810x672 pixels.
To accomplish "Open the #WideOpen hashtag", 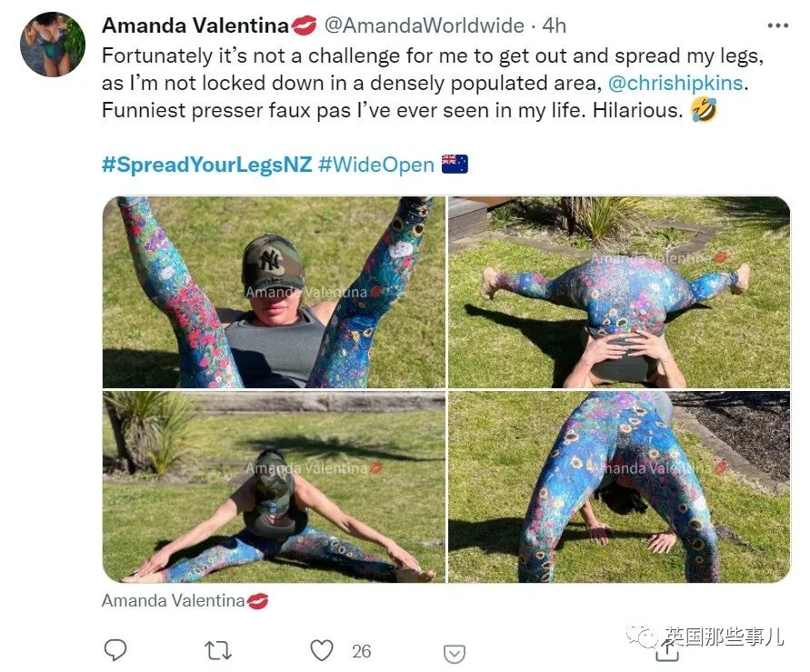I will tap(375, 165).
